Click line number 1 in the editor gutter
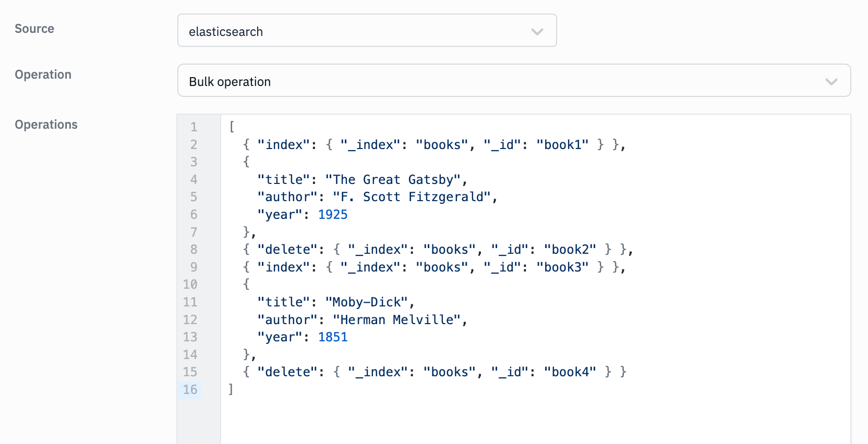868x444 pixels. [194, 127]
